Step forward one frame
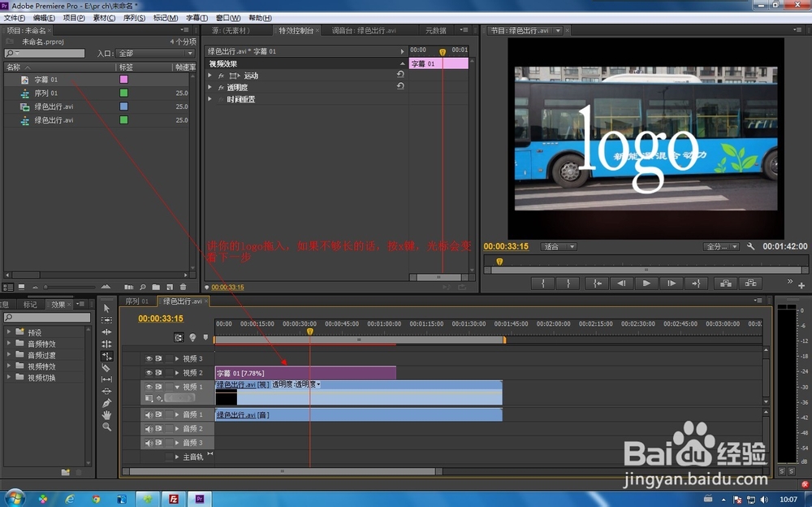812x507 pixels. [672, 283]
